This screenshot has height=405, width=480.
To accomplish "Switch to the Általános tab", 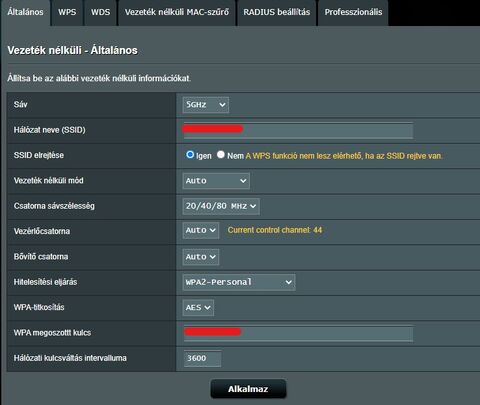I will 25,12.
